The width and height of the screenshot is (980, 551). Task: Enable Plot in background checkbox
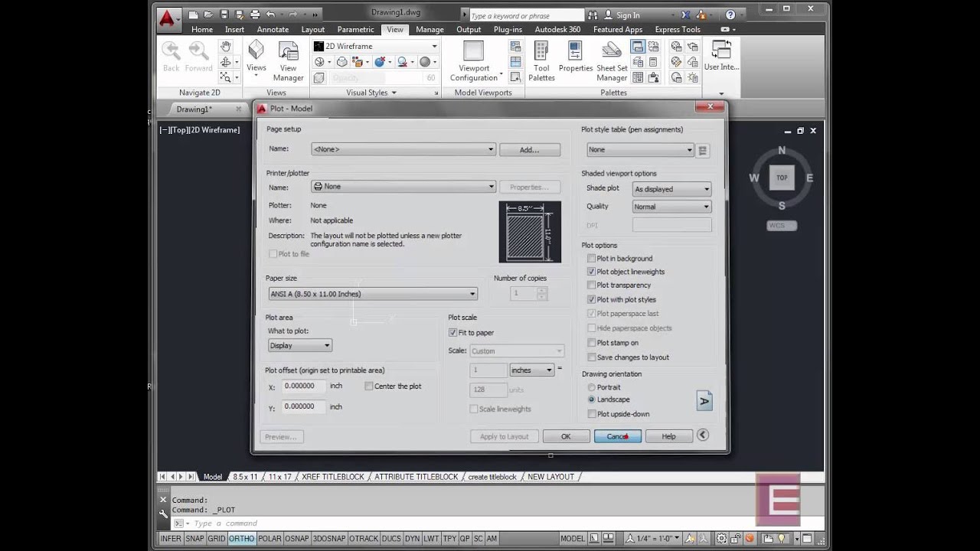[x=591, y=259]
